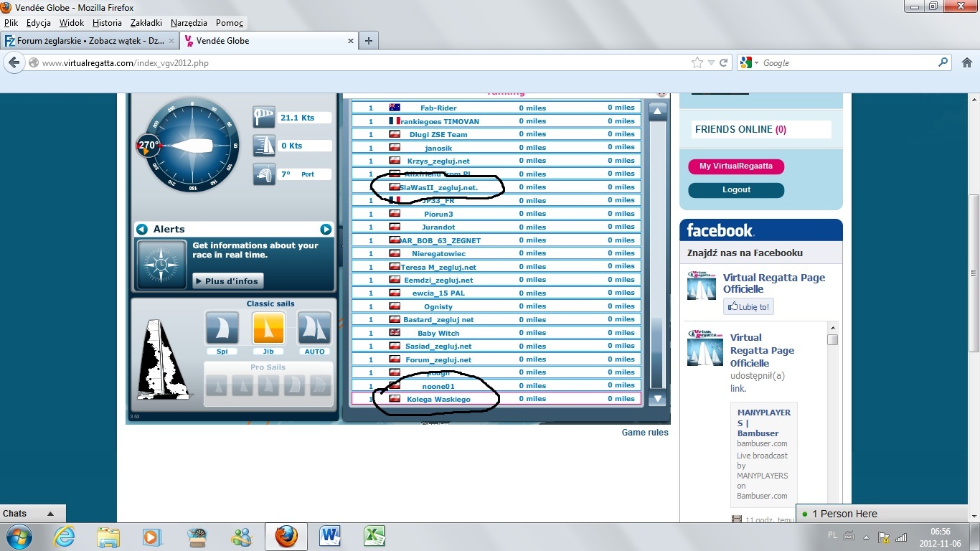Click ranking row Krzys_zegluj.net

[x=496, y=161]
